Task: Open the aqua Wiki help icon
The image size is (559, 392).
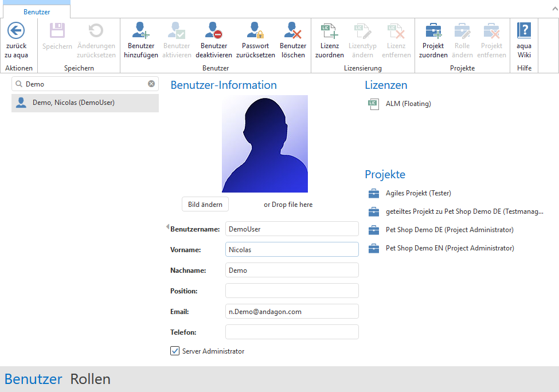Action: [523, 30]
